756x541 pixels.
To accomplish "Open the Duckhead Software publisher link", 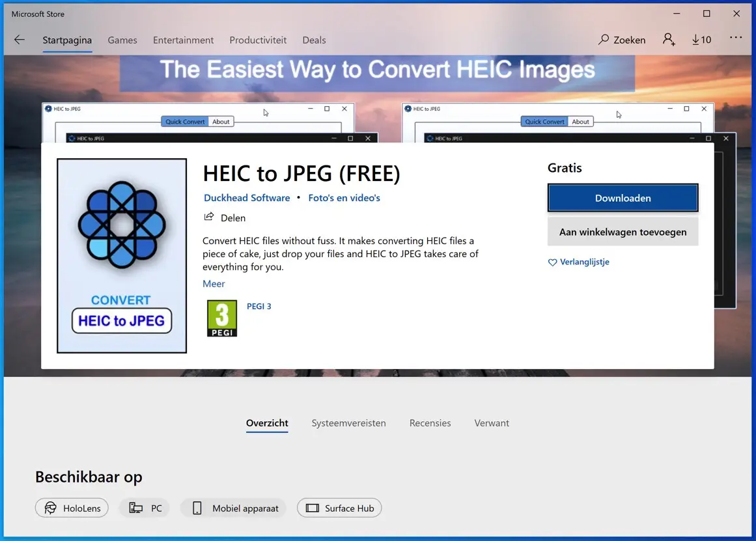I will 247,198.
